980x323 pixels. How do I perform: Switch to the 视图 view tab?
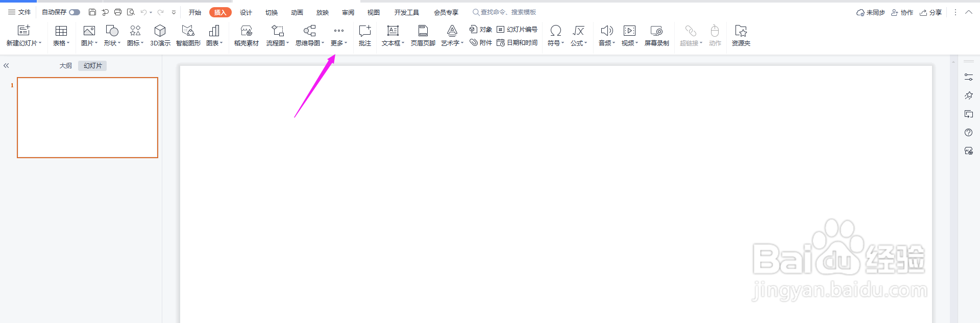[x=374, y=12]
